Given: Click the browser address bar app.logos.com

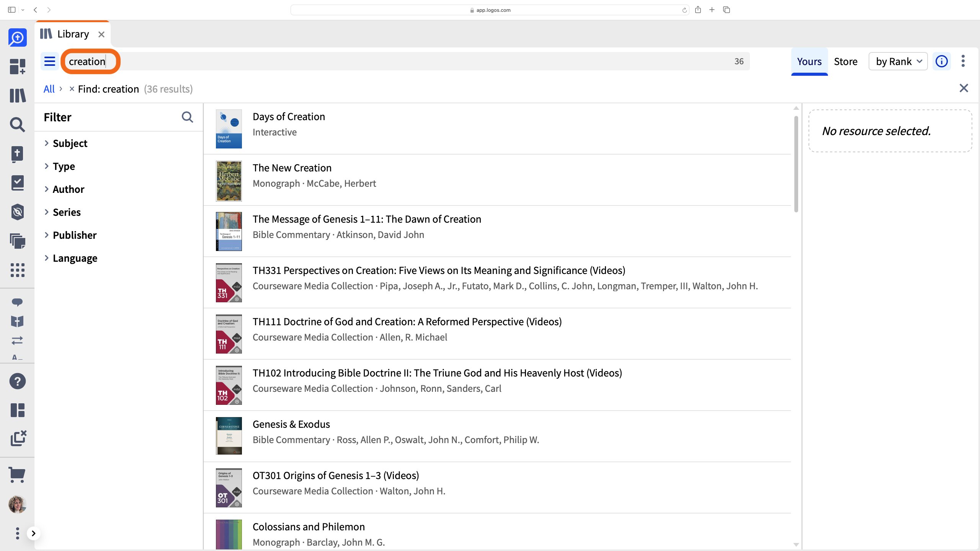Looking at the screenshot, I should [x=490, y=10].
